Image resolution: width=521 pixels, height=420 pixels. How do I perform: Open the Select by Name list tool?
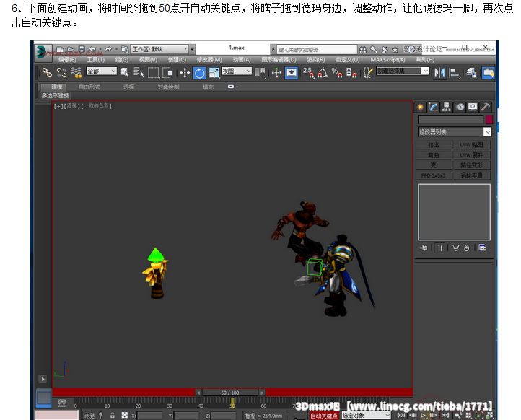click(139, 72)
